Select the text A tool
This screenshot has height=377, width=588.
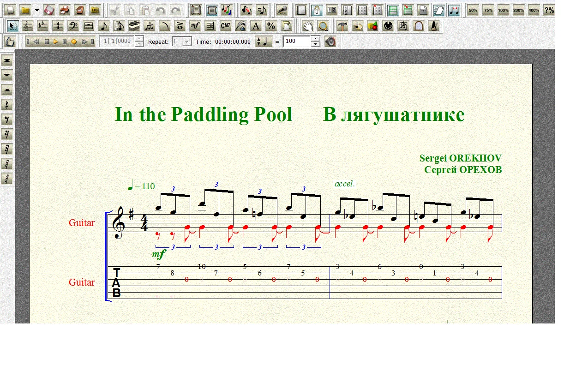click(256, 26)
